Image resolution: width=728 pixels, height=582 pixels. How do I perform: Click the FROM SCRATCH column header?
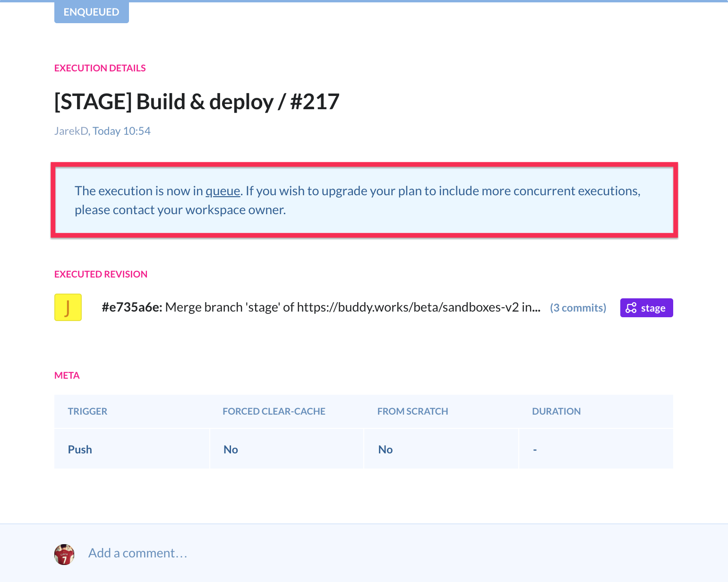click(x=412, y=411)
